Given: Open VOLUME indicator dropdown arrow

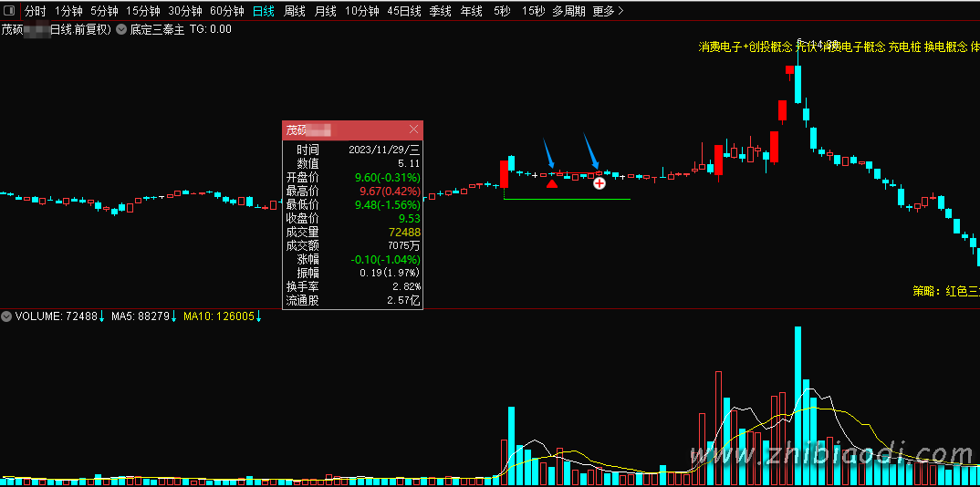Looking at the screenshot, I should tap(6, 316).
